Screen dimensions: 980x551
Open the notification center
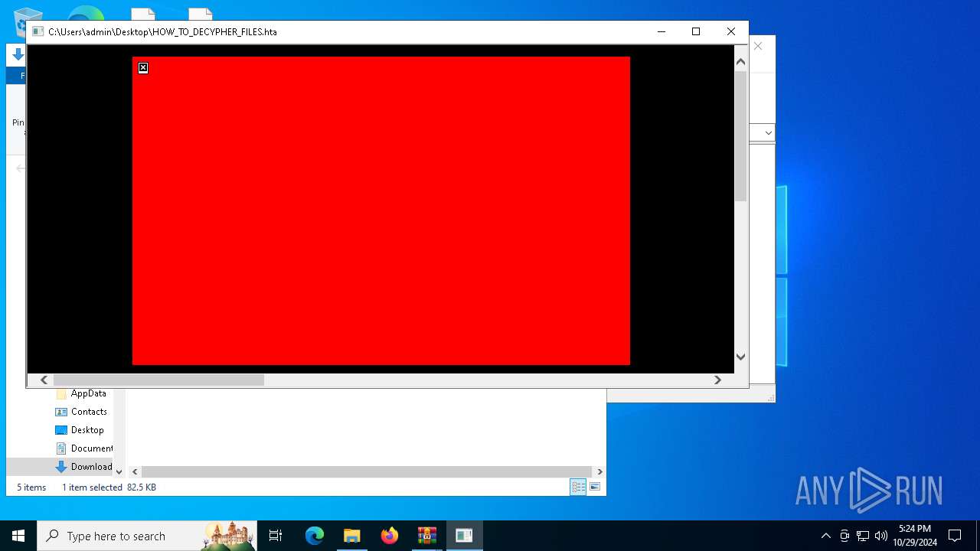click(x=955, y=536)
